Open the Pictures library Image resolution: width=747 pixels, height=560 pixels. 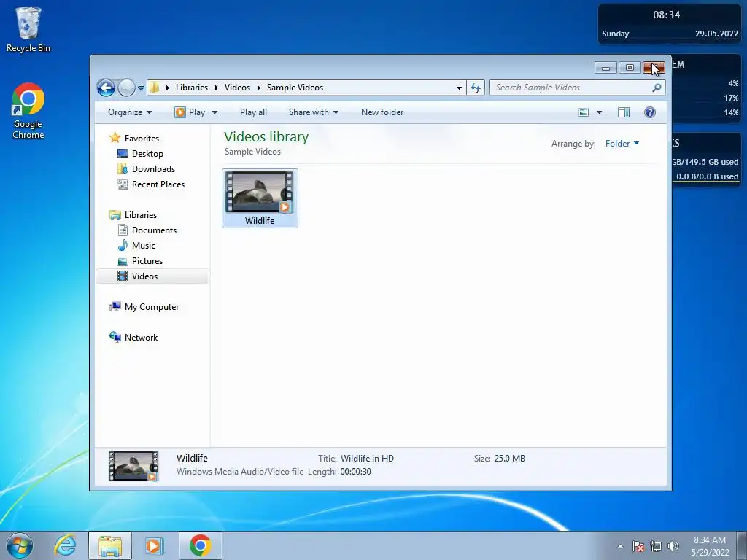click(147, 261)
